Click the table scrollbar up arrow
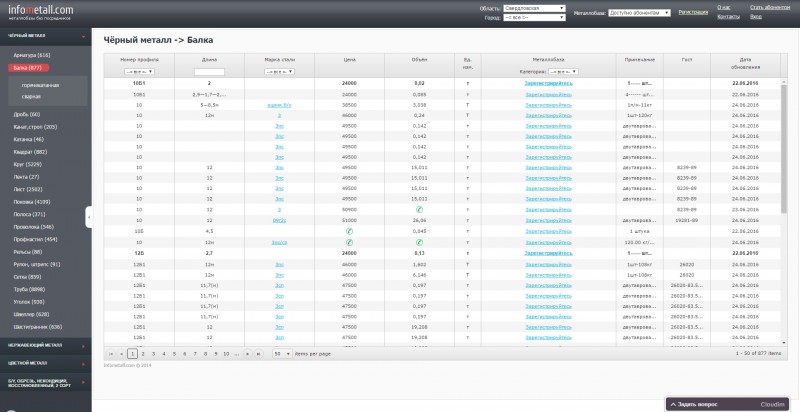The height and width of the screenshot is (412, 800). click(784, 82)
